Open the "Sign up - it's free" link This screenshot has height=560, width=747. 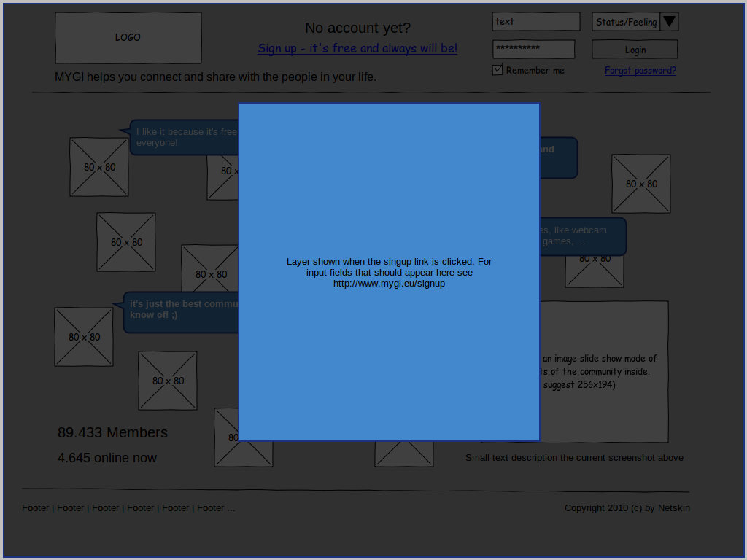click(357, 49)
